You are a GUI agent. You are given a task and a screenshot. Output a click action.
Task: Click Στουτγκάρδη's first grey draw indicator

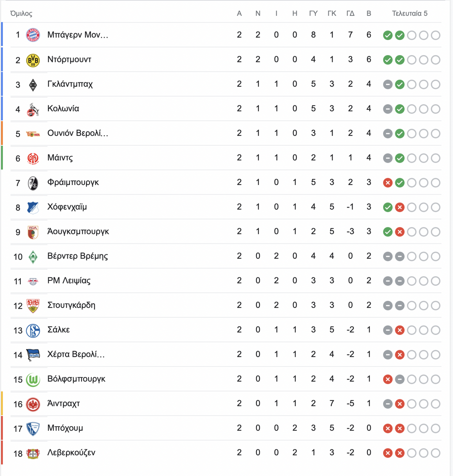388,306
